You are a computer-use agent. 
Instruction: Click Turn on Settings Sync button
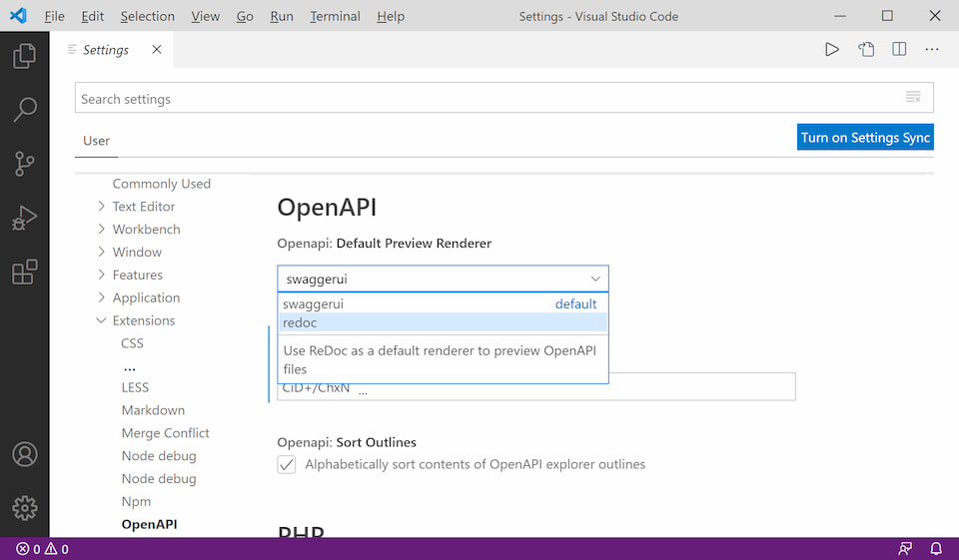click(x=865, y=138)
